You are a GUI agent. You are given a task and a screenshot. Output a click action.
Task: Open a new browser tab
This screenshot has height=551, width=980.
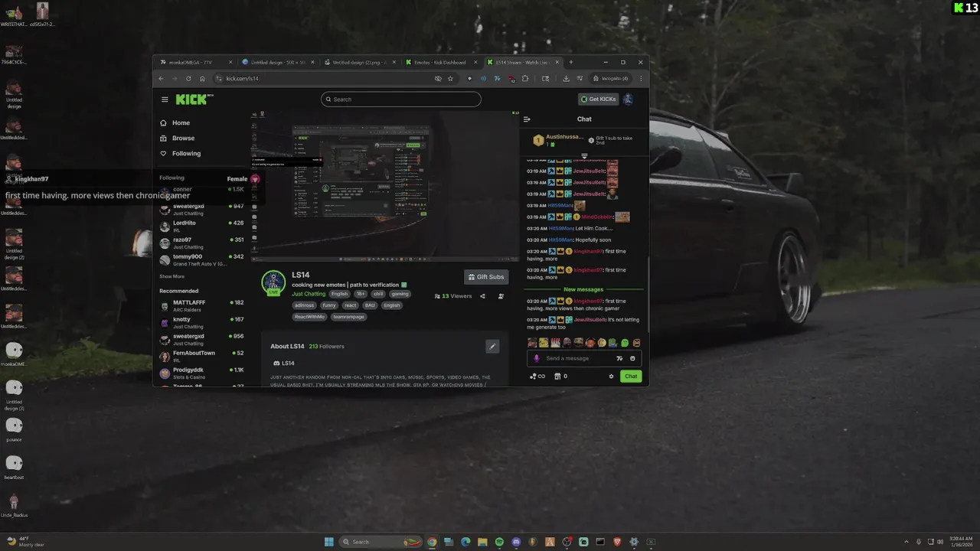coord(570,62)
